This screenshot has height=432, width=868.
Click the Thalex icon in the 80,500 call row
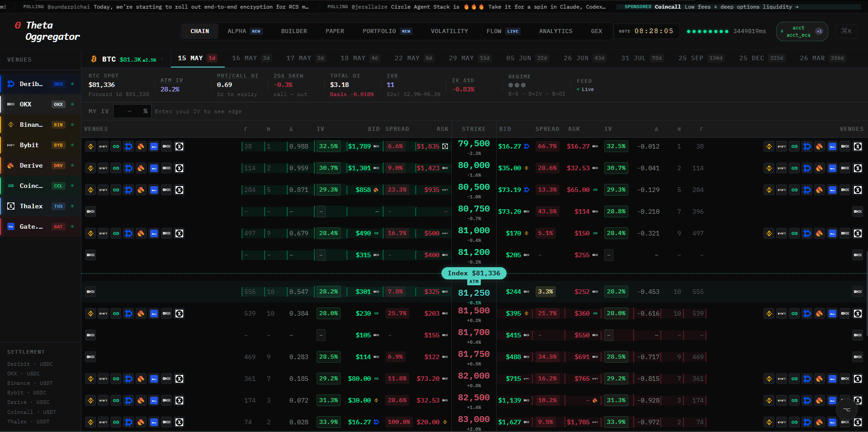pos(179,190)
